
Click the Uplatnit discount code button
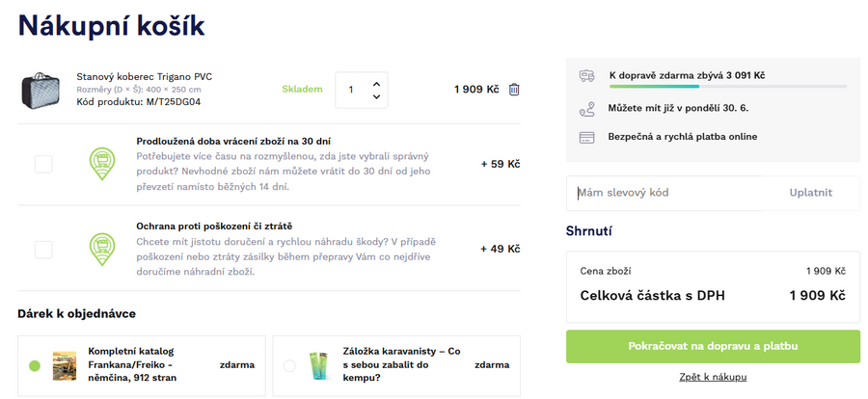810,193
